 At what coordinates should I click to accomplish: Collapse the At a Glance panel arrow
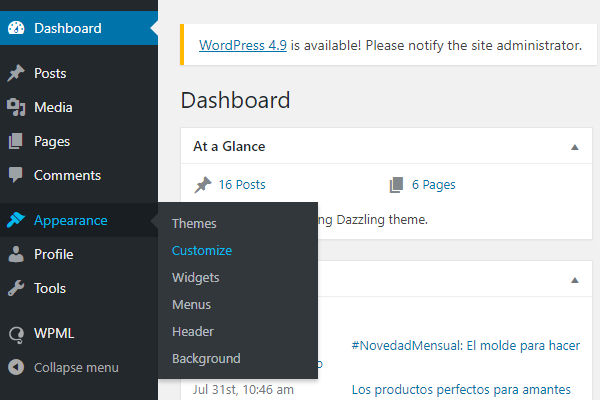[x=574, y=147]
